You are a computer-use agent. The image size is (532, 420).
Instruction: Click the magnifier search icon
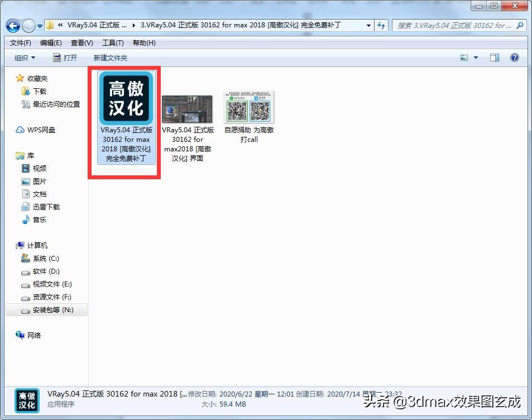tap(520, 26)
